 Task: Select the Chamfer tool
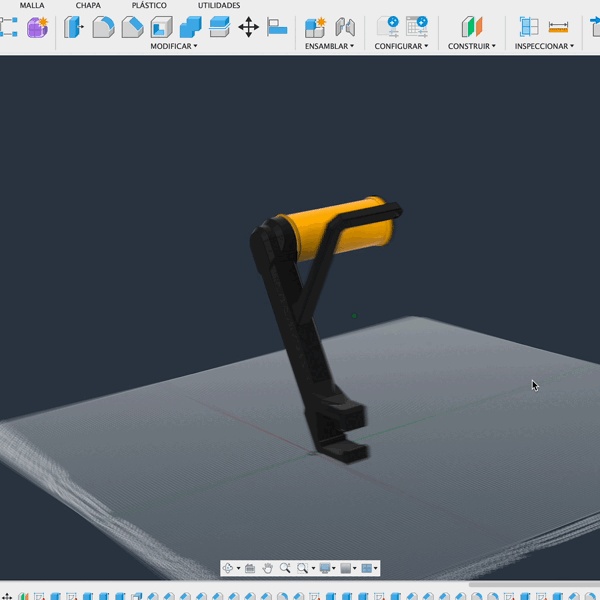pos(132,27)
